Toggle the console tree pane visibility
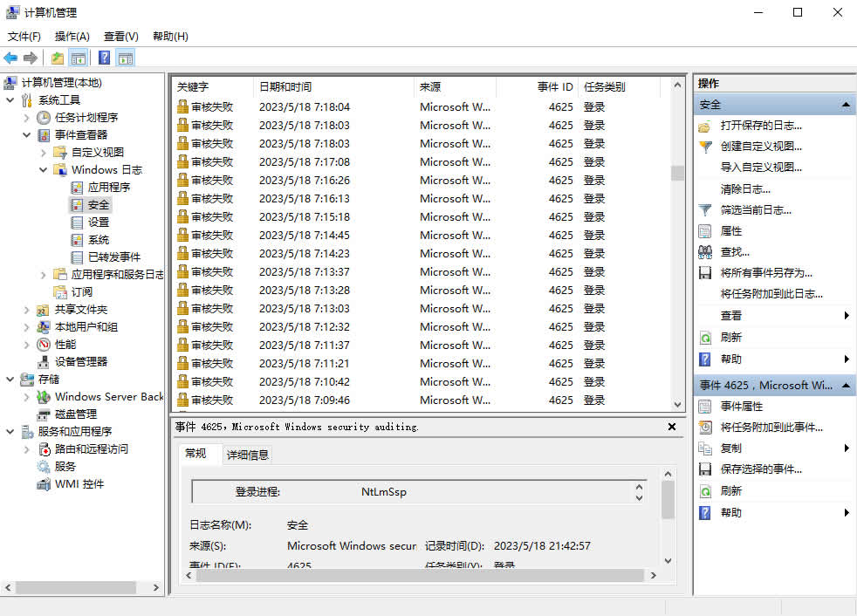Image resolution: width=857 pixels, height=616 pixels. tap(79, 58)
